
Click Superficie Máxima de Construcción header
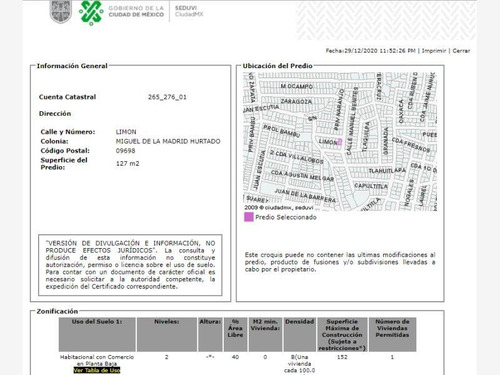342,334
